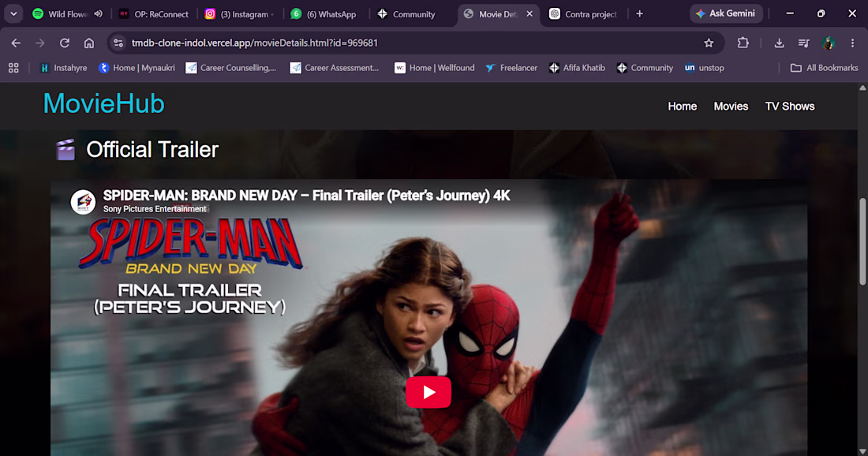View site information icon in address bar
The height and width of the screenshot is (456, 868).
coord(118,43)
